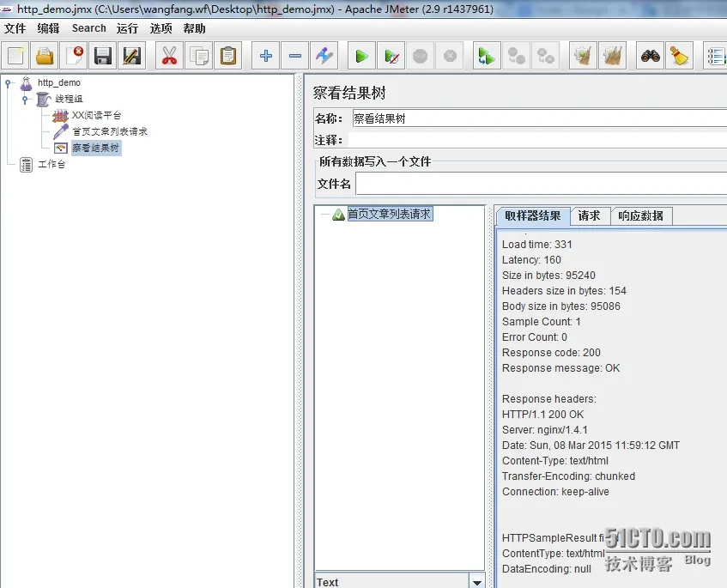Copy selected element icon

tap(199, 56)
